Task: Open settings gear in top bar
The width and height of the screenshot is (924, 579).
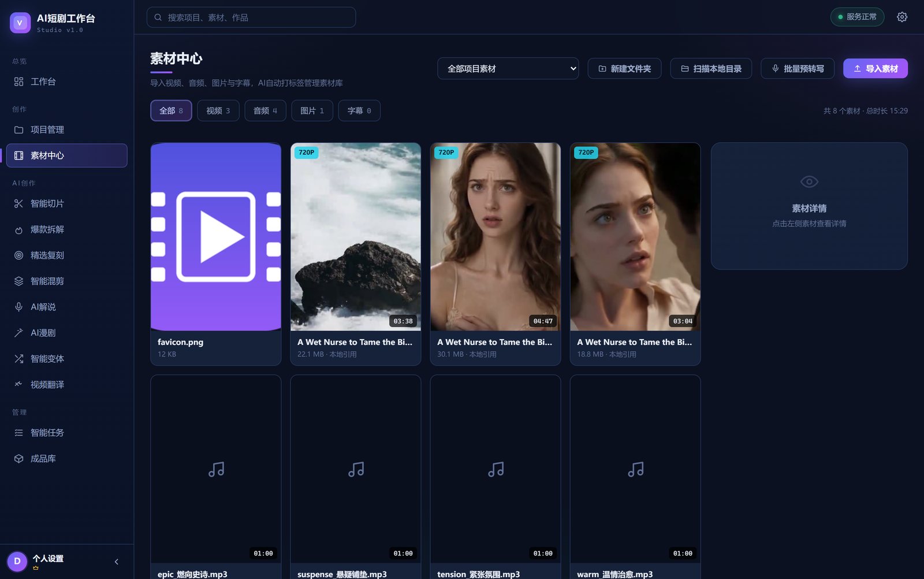Action: [902, 17]
